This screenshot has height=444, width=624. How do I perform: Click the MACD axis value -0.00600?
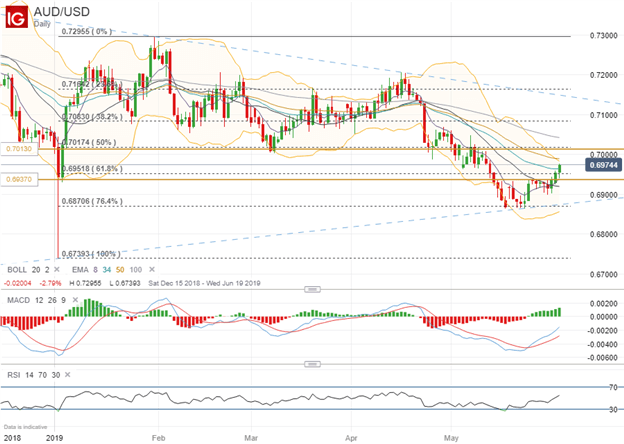pos(603,358)
